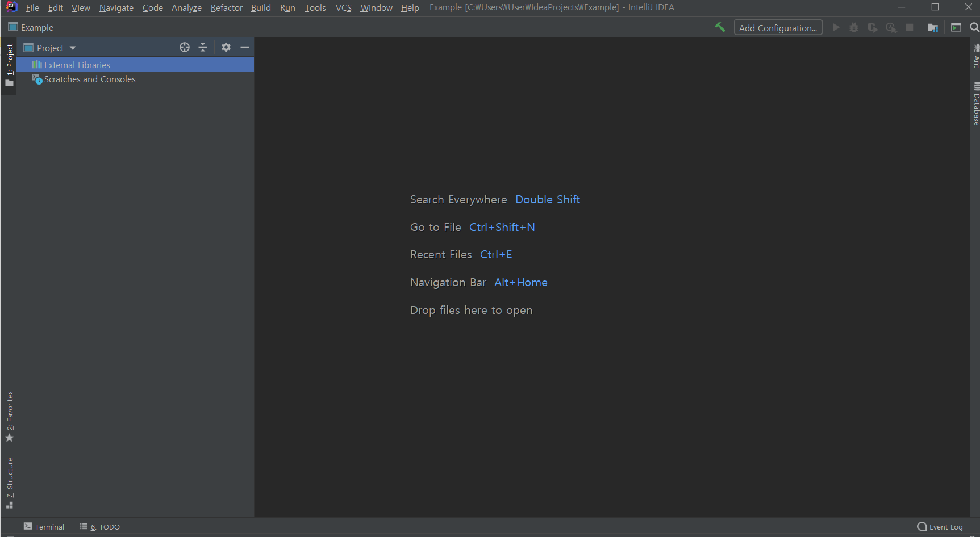Click the Stop square icon

pos(910,27)
